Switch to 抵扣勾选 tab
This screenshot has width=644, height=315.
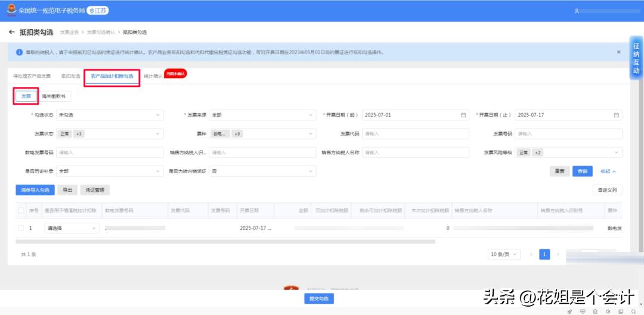[x=70, y=76]
